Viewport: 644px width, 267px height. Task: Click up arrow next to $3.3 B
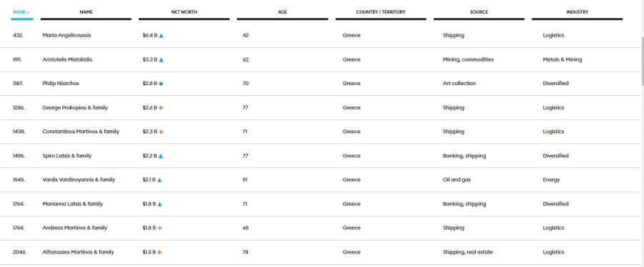(161, 60)
